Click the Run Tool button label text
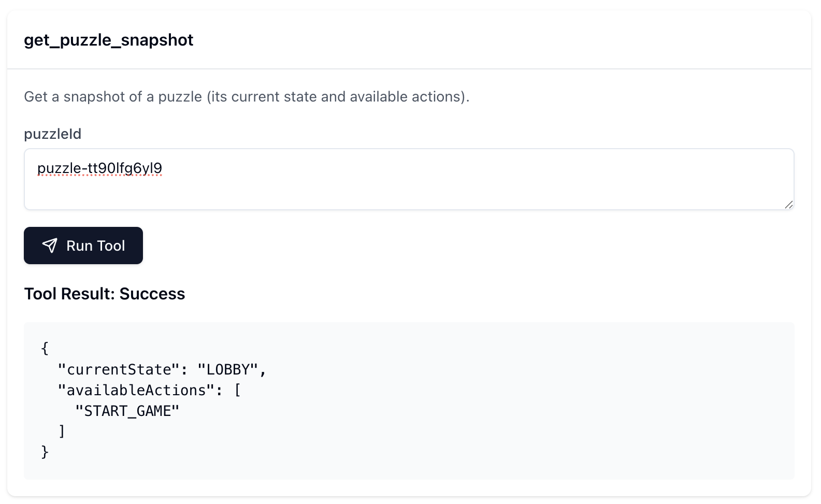This screenshot has height=504, width=821. coord(95,246)
